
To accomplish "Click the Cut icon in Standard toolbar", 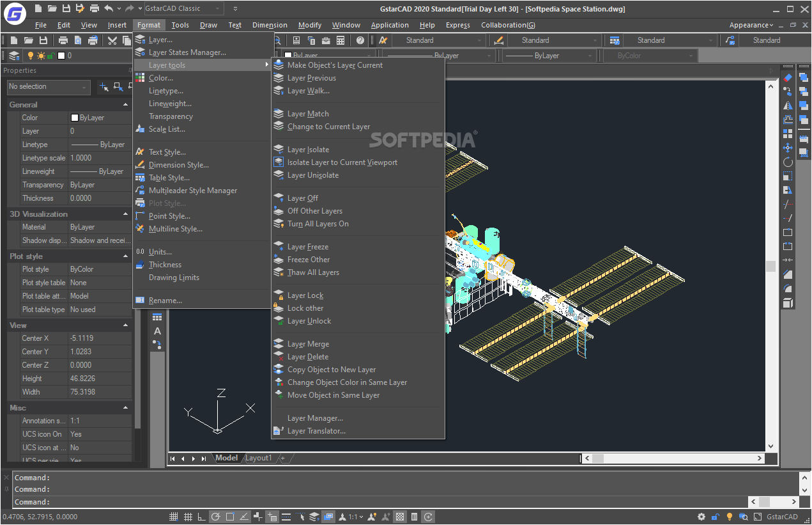I will point(112,40).
